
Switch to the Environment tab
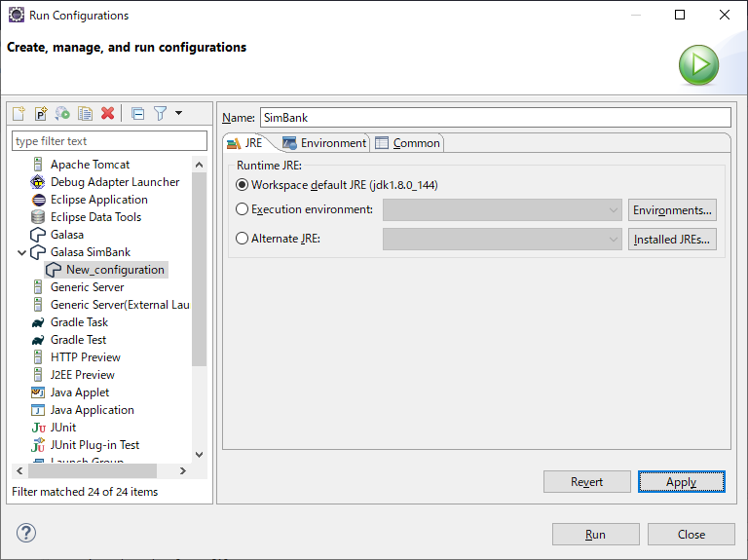pyautogui.click(x=325, y=143)
